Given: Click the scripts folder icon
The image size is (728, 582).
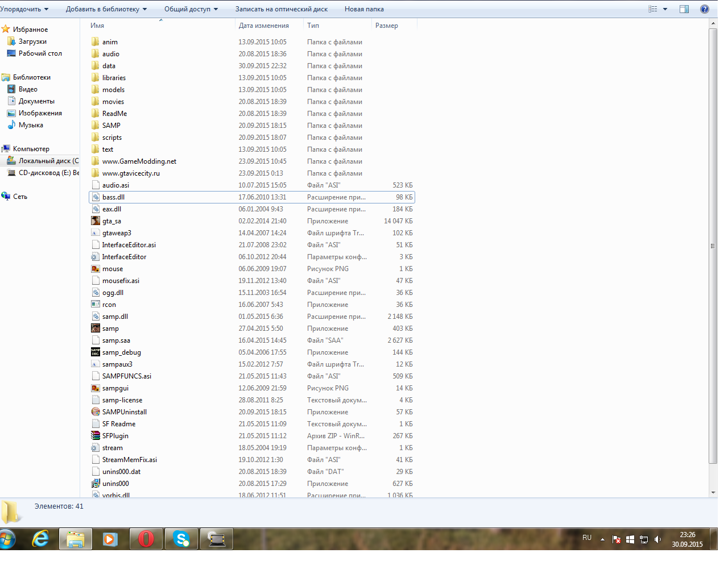Looking at the screenshot, I should 96,138.
